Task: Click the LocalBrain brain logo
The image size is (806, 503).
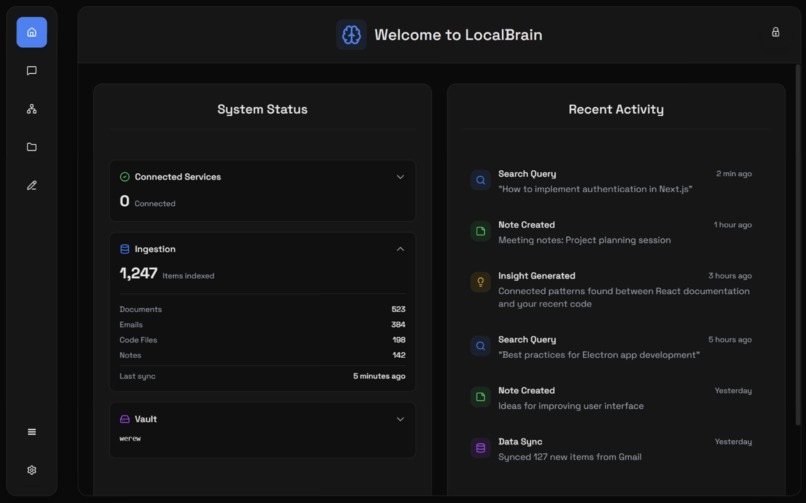Action: 351,35
